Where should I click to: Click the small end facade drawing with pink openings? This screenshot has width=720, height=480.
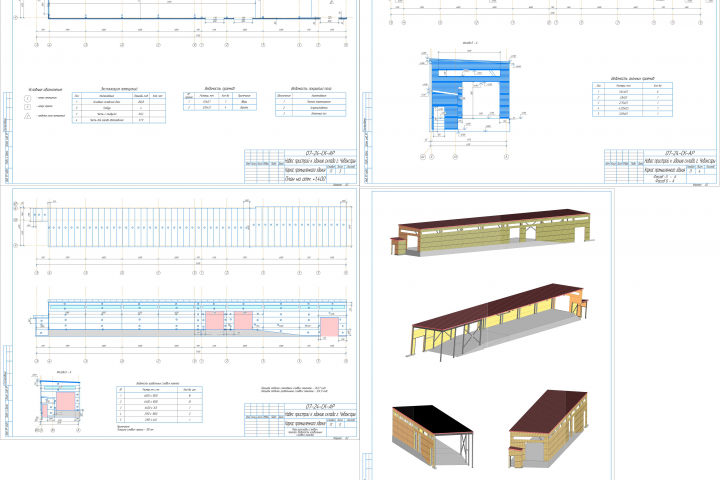60,400
